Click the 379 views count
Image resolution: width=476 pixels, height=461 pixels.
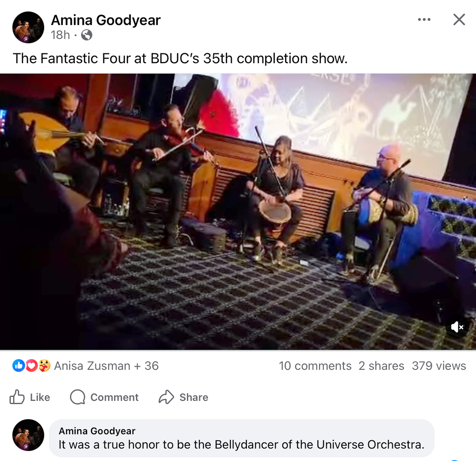point(439,366)
